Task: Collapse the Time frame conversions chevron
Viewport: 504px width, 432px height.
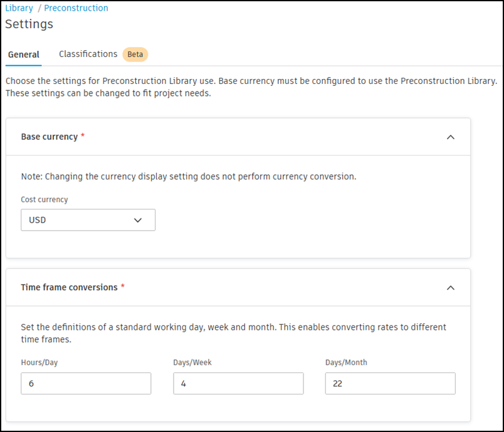Action: 450,288
